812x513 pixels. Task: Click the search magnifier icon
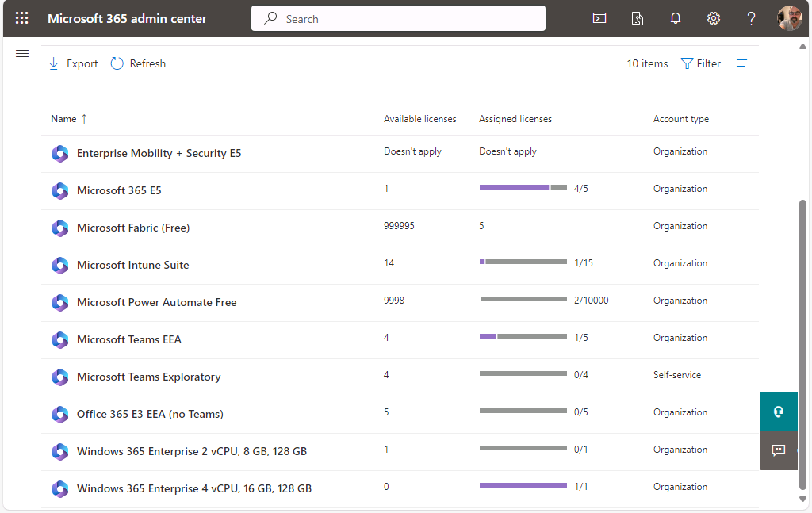(270, 19)
